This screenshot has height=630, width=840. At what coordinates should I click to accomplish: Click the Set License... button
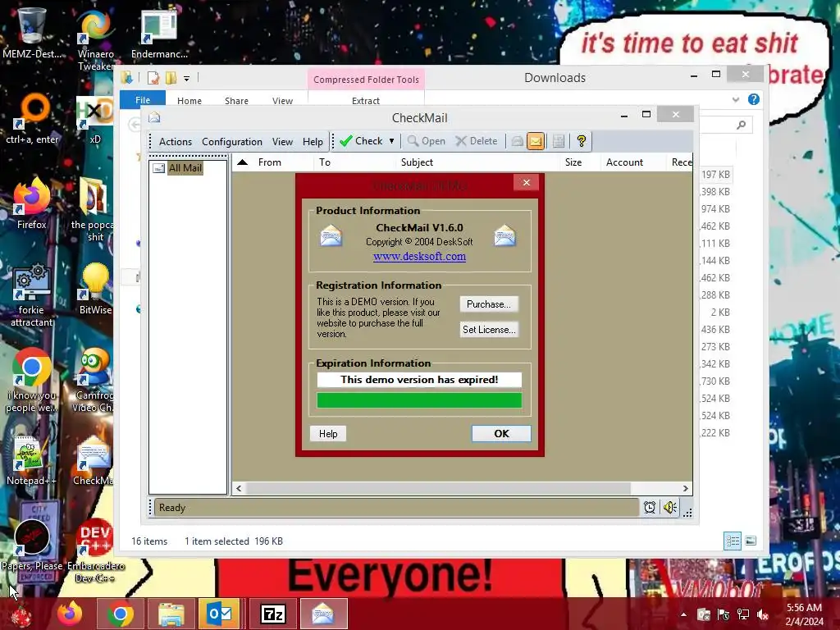(x=489, y=330)
